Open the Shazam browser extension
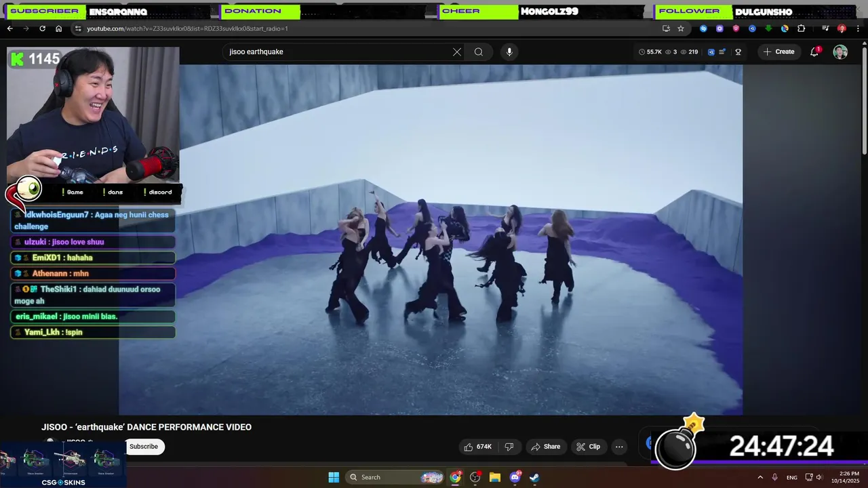The image size is (868, 488). click(x=703, y=28)
